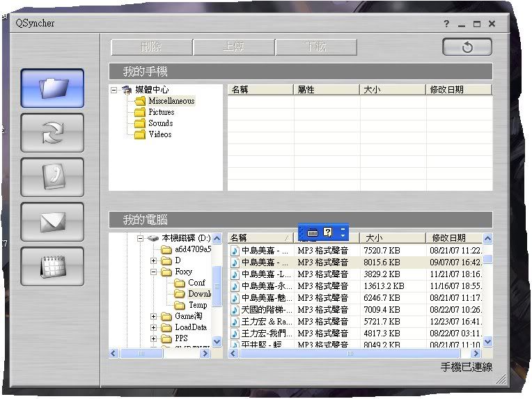Viewport: 532px width, 399px height.
Task: Open the messages envelope section
Action: point(52,222)
